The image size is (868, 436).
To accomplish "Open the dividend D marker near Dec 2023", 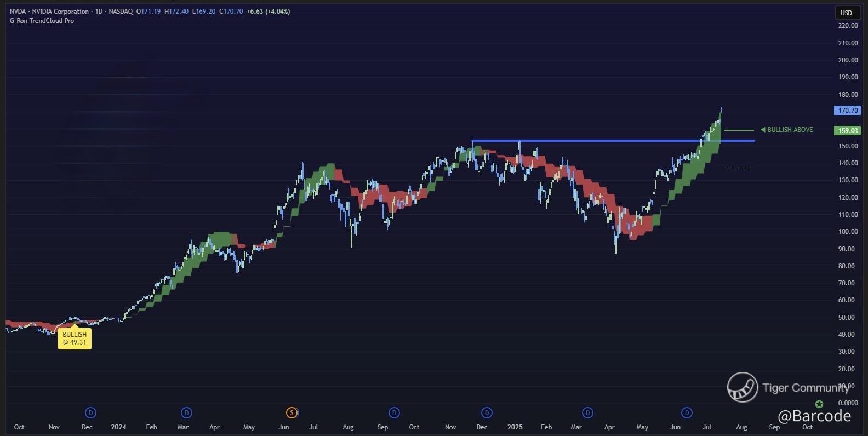I will pos(91,412).
